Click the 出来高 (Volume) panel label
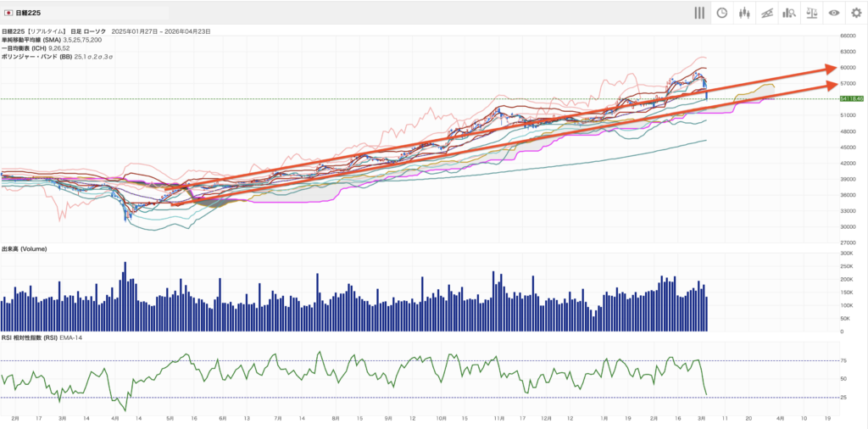 24,248
